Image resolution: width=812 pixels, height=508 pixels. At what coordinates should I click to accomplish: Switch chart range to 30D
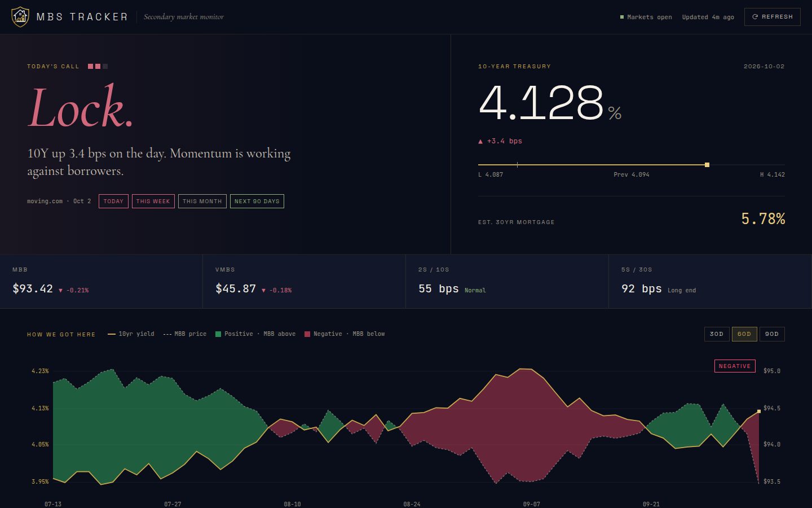(x=717, y=334)
